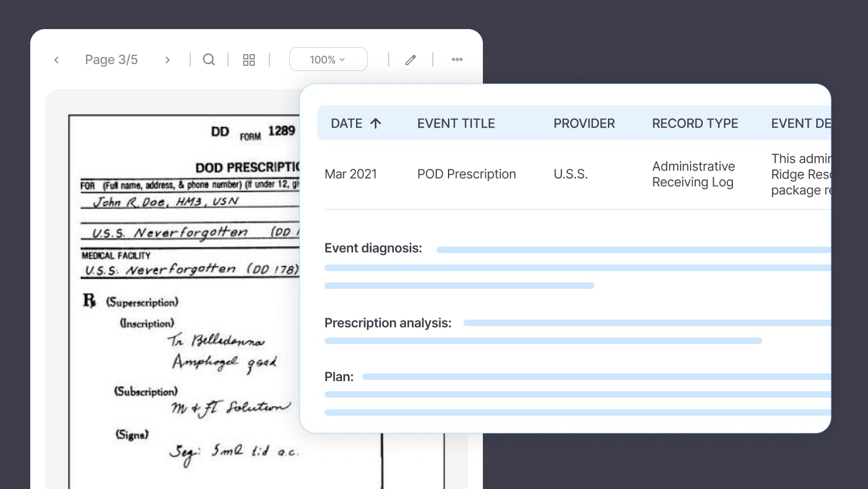Click the DD FORM 1289 title
This screenshot has height=489, width=868.
point(253,132)
